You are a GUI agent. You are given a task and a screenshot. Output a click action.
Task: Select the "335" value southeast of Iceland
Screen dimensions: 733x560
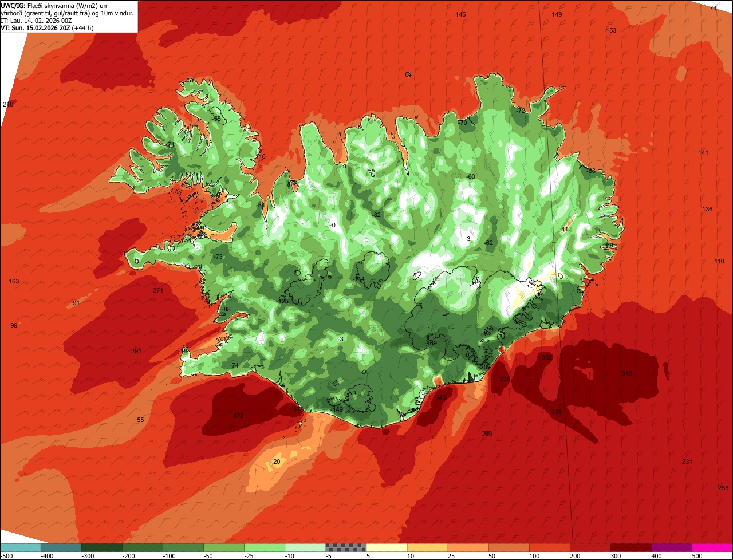tap(557, 412)
